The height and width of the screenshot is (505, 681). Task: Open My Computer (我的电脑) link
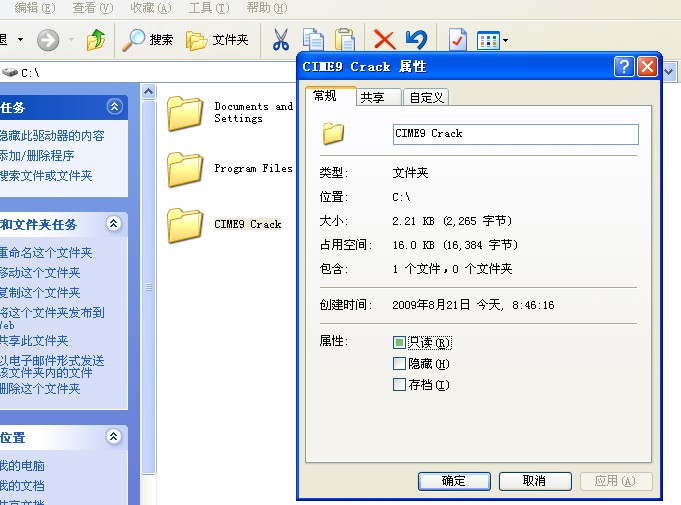tap(22, 466)
